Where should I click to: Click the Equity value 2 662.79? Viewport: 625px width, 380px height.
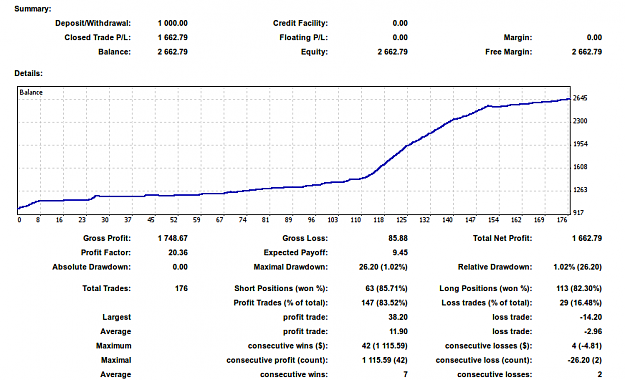[x=393, y=52]
